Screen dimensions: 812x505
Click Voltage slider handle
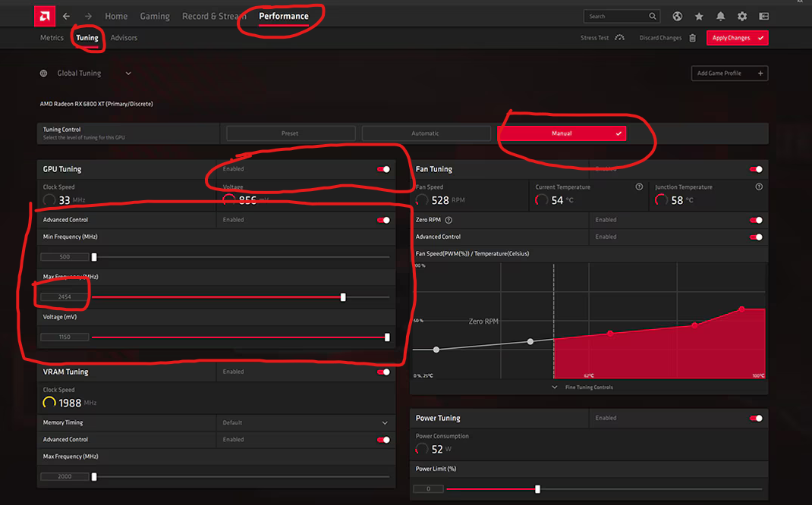[x=387, y=337]
